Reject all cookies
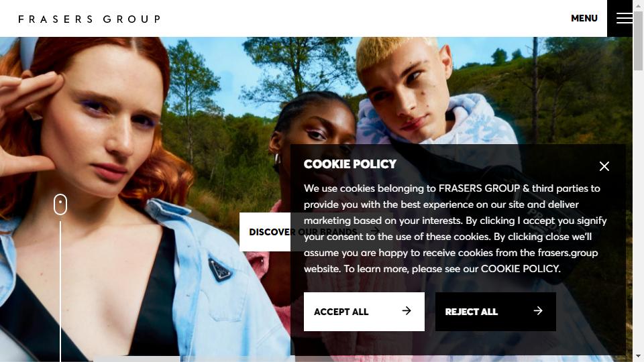The height and width of the screenshot is (362, 644). point(496,312)
